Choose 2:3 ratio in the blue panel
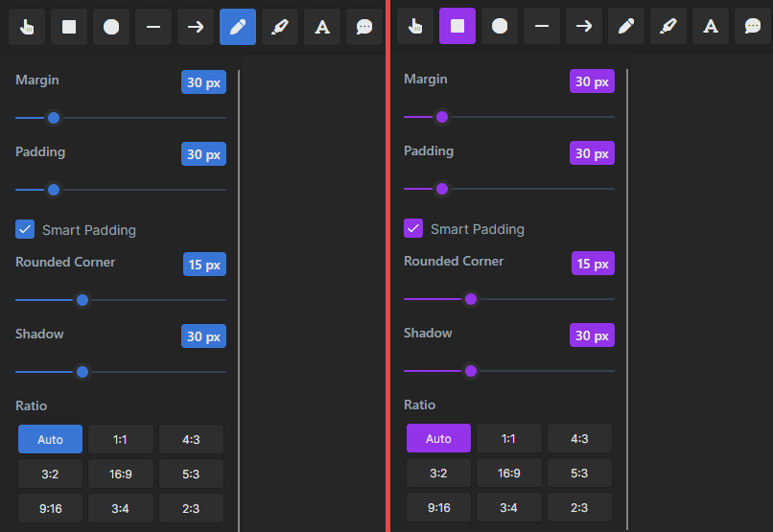Image resolution: width=773 pixels, height=532 pixels. click(x=191, y=508)
